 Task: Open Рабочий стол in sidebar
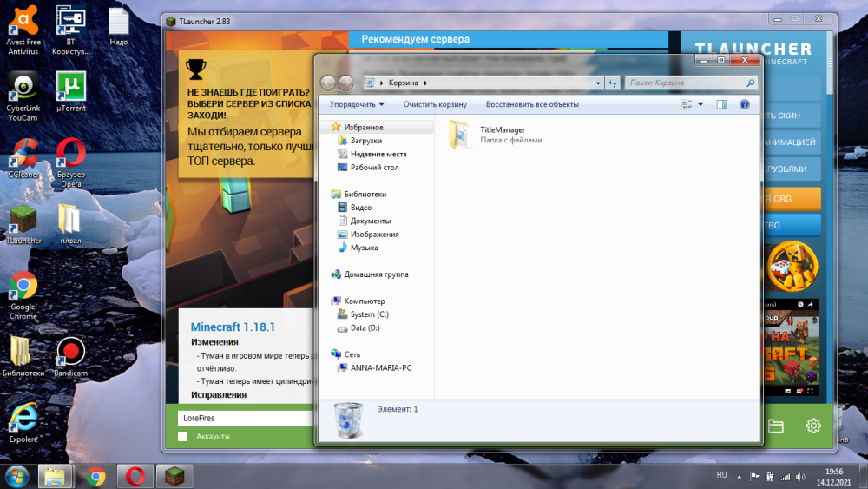pos(374,168)
